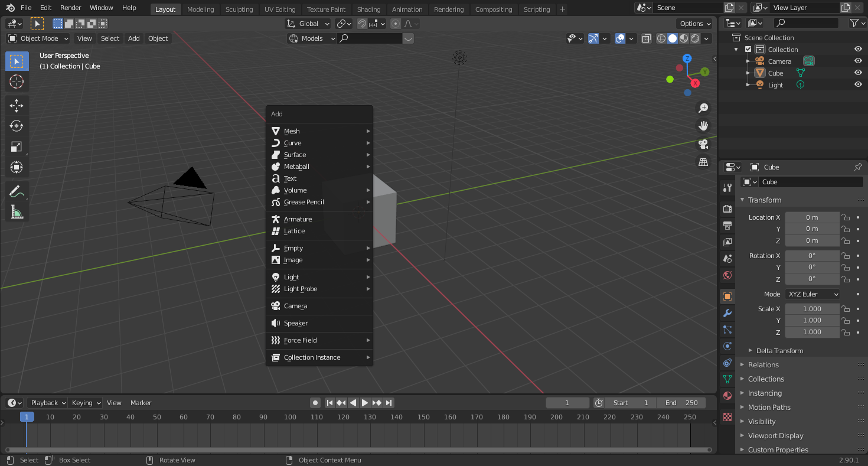Choose Camera from the Add menu
The width and height of the screenshot is (868, 466).
tap(319, 306)
